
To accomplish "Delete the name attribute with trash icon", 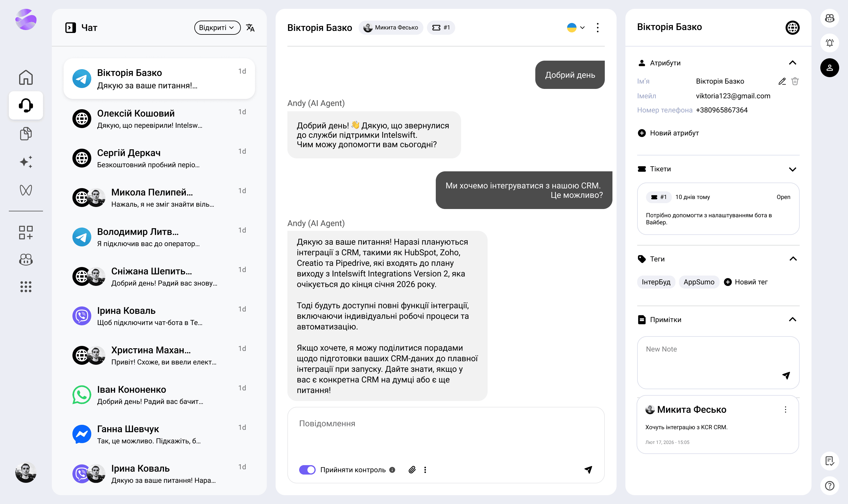I will 795,81.
